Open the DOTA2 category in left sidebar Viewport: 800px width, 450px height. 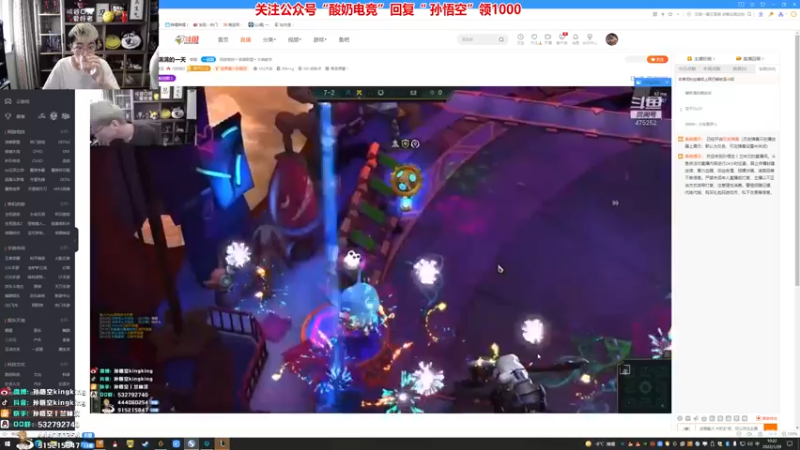tap(64, 142)
